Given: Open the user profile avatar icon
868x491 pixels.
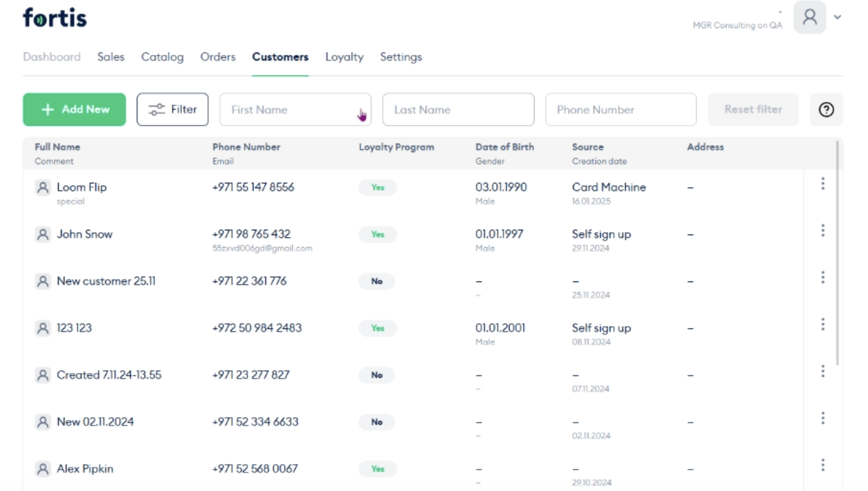Looking at the screenshot, I should click(x=809, y=17).
